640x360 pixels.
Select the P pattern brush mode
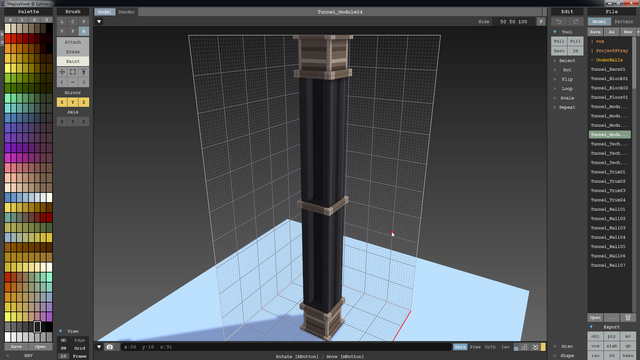84,22
